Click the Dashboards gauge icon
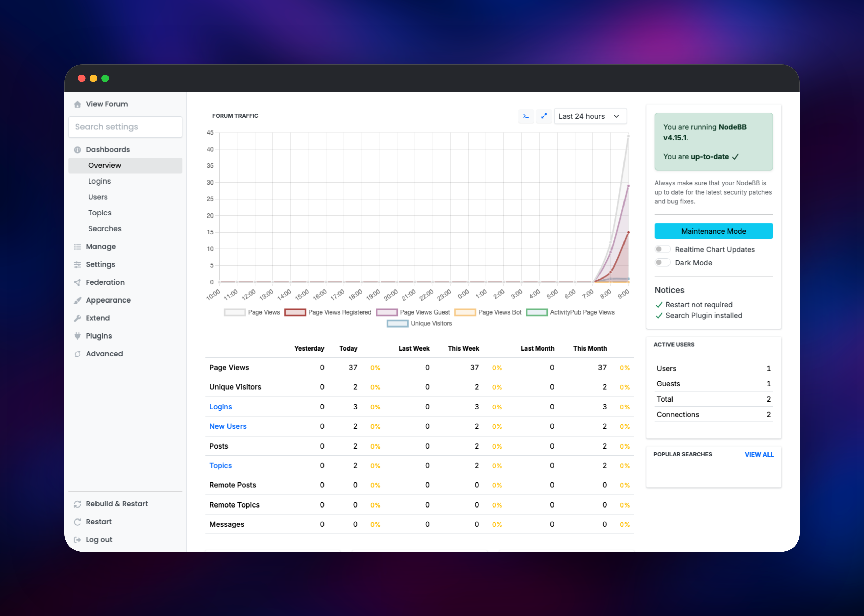 (x=77, y=150)
